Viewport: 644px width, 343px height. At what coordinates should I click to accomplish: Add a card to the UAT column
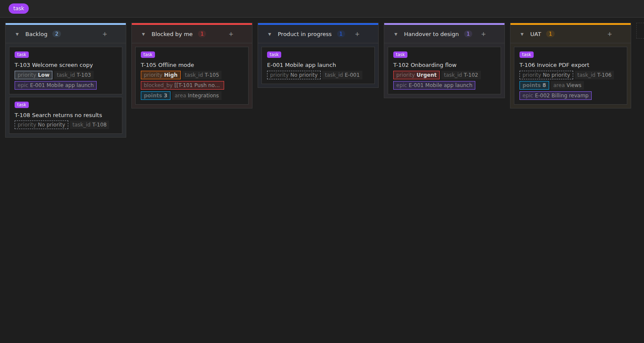tap(610, 34)
